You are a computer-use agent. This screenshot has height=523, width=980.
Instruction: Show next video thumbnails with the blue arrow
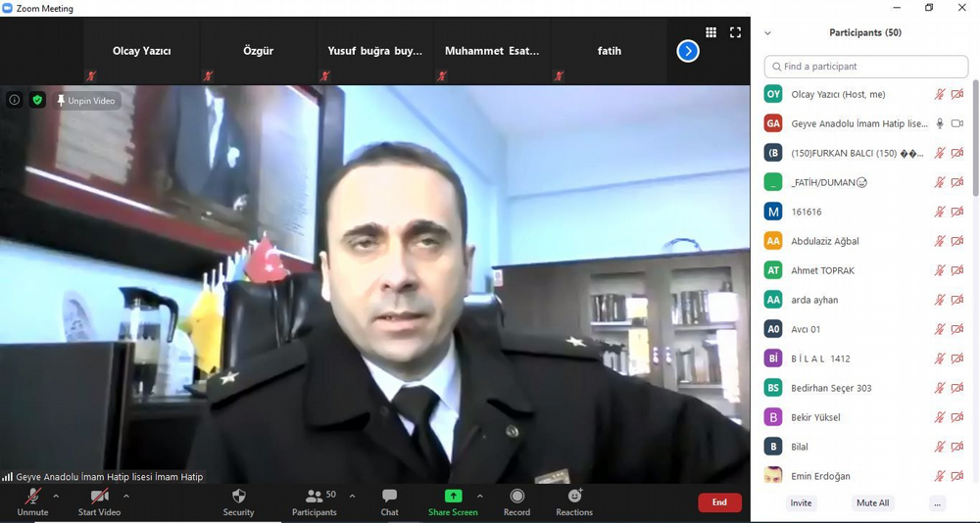tap(688, 51)
